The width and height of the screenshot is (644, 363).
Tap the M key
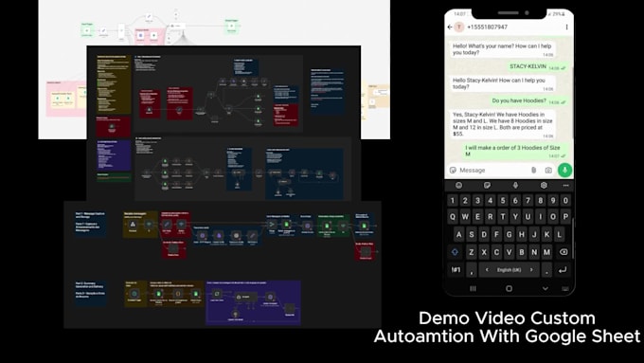(x=546, y=252)
